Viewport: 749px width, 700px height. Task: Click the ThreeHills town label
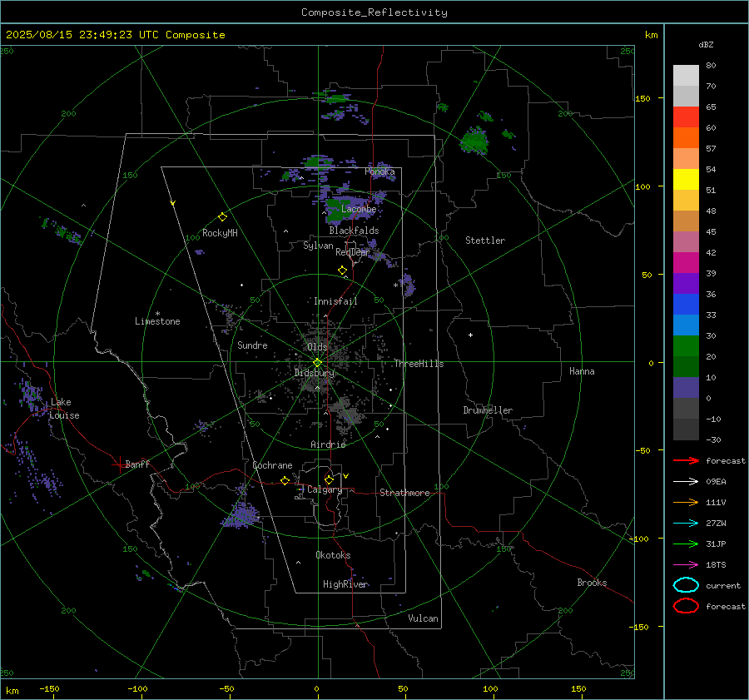point(419,364)
